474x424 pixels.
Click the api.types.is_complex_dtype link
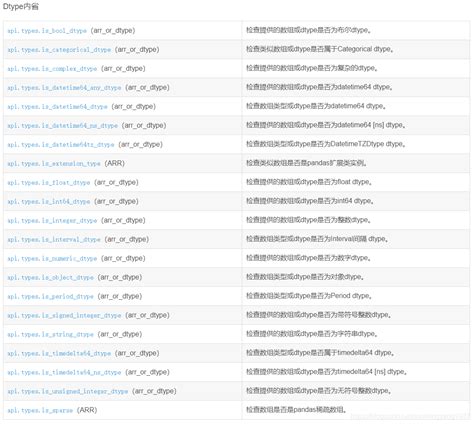pos(52,69)
